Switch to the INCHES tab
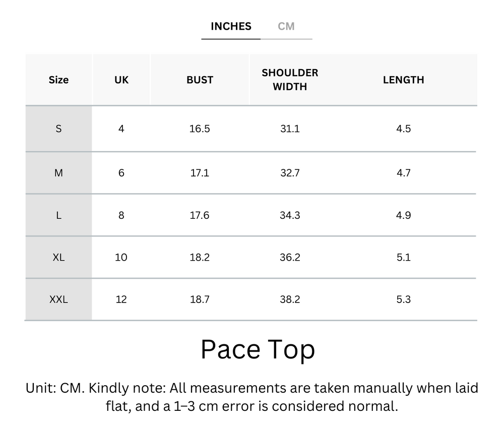The height and width of the screenshot is (429, 504). 231,27
